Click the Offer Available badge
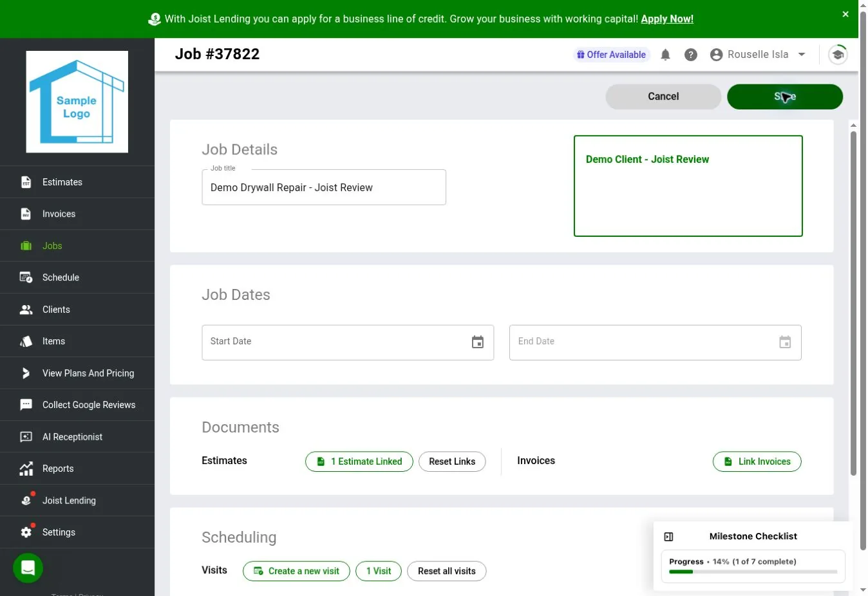Screen dimensions: 868x596 (611, 55)
